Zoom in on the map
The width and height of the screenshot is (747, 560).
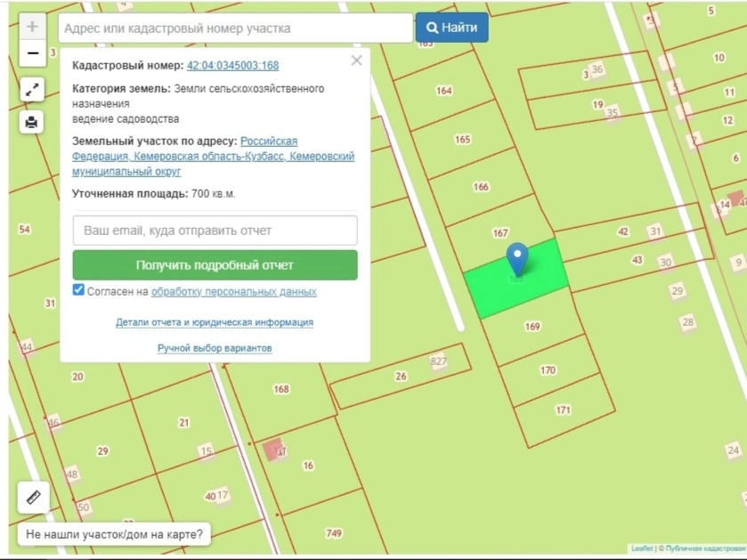coord(32,27)
